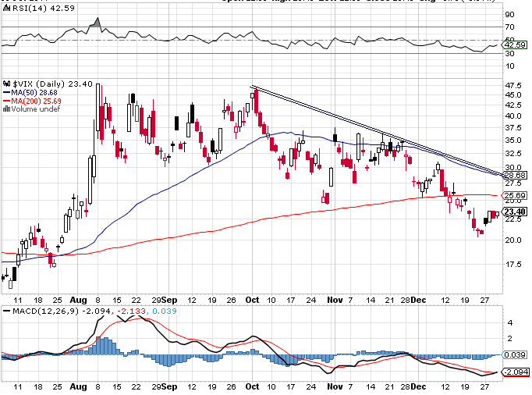Click the 32.5 price axis label
This screenshot has height=395, width=532.
(x=513, y=154)
